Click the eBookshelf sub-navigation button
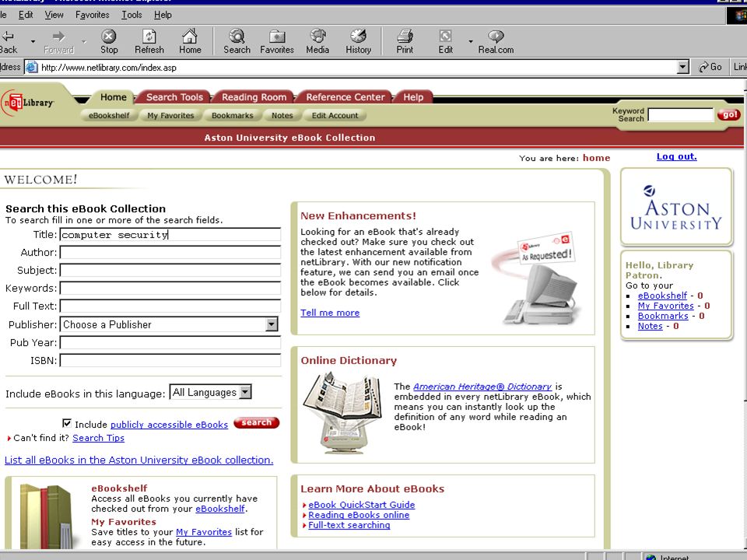The height and width of the screenshot is (560, 747). tap(109, 115)
